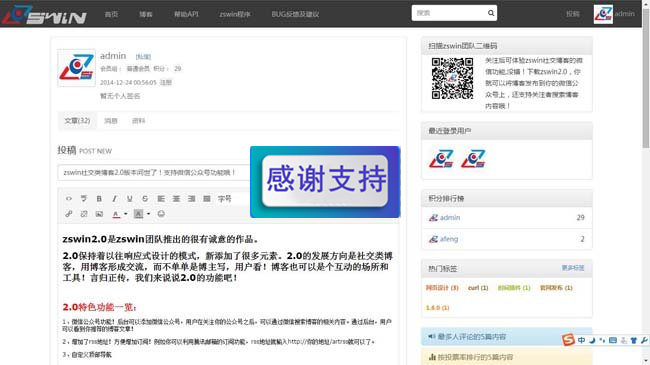The image size is (650, 365).
Task: Click the first recently logged-in user avatar
Action: (x=441, y=159)
